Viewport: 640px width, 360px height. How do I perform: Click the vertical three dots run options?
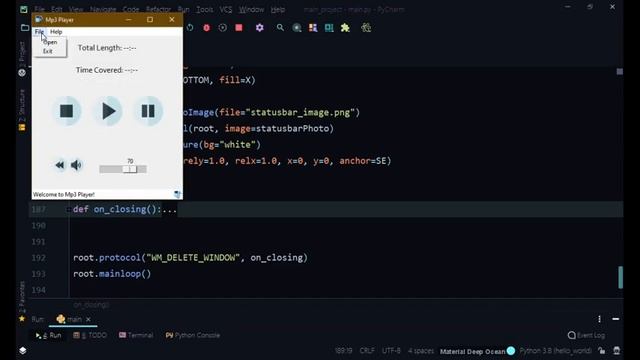click(x=599, y=319)
